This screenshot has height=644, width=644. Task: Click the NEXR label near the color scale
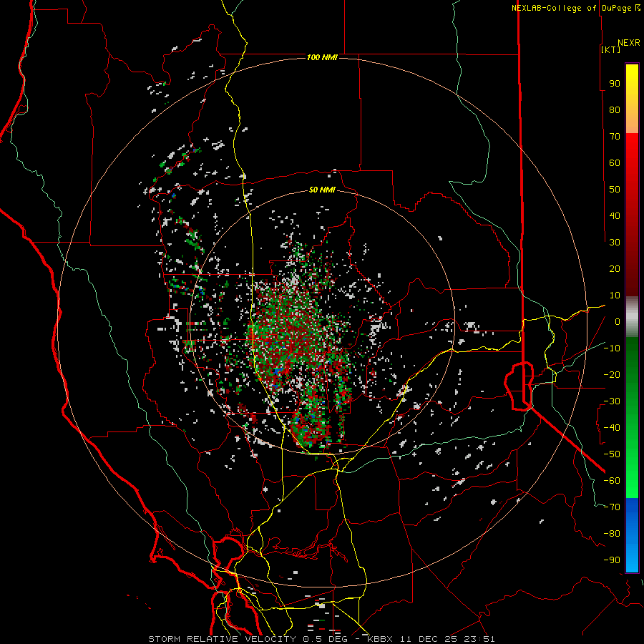(629, 43)
